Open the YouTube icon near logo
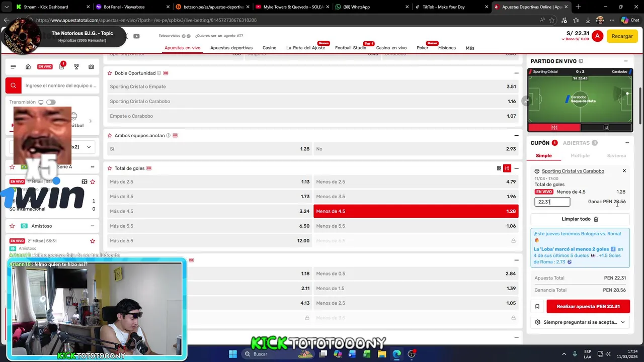This screenshot has width=644, height=362. point(136,36)
